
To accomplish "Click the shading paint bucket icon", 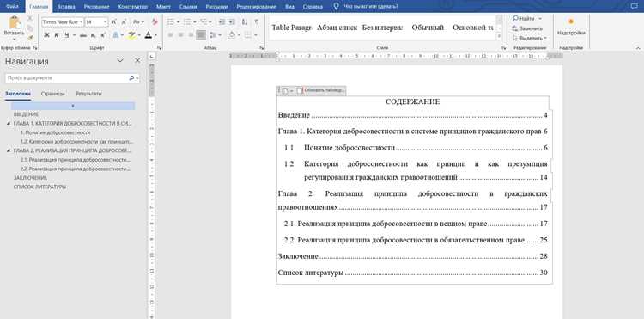I will coord(232,35).
